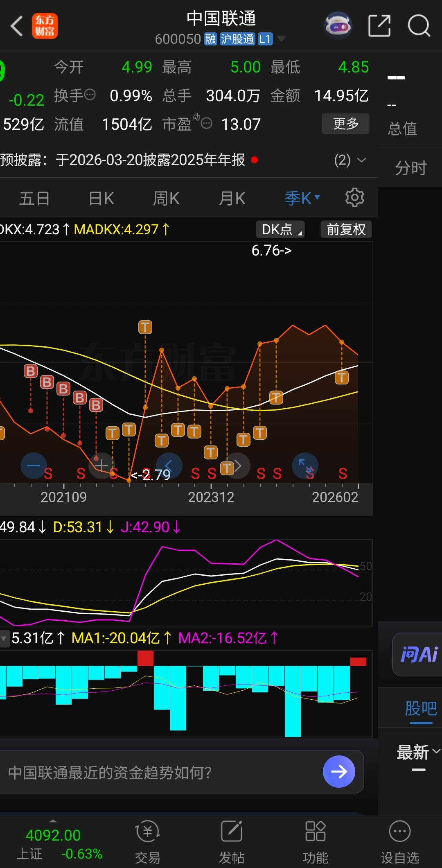Viewport: 442px width, 868px height.
Task: Tap 设自选 add to watchlist
Action: pos(400,842)
